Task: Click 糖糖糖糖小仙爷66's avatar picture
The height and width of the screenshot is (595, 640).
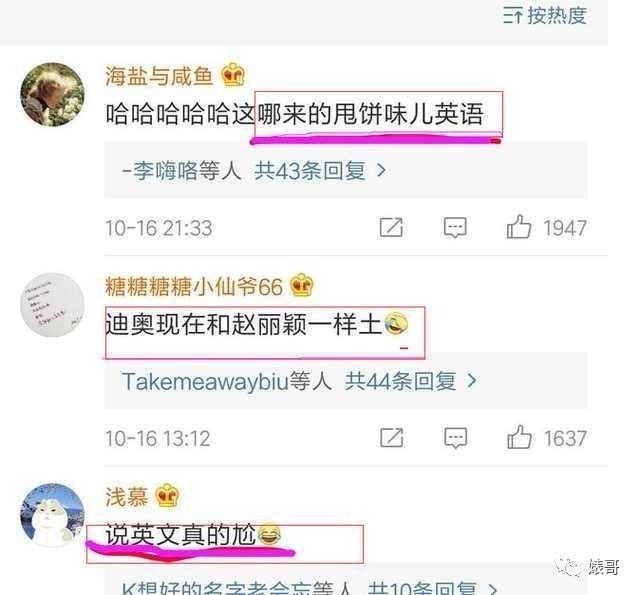Action: (52, 305)
